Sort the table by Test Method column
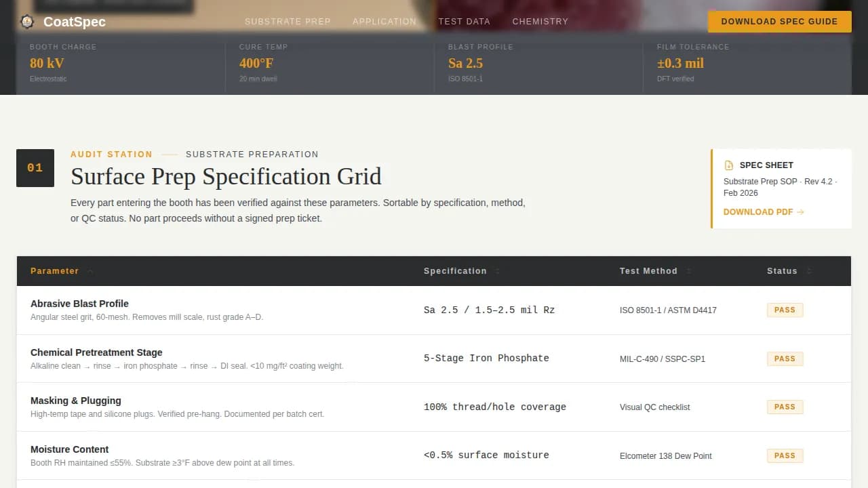 [688, 271]
